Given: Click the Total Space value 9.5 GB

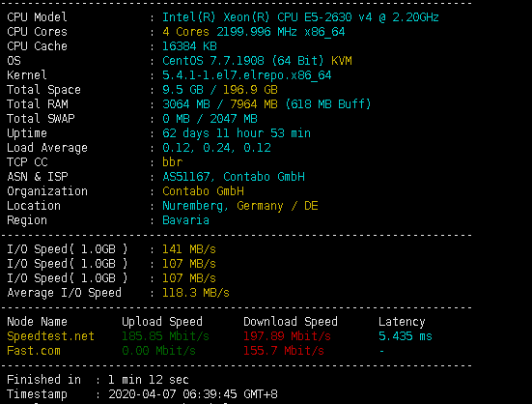Looking at the screenshot, I should pyautogui.click(x=182, y=90).
